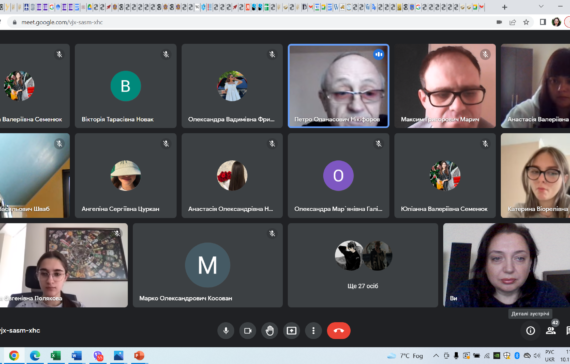Screen dimensions: 570x364
Task: Click name 'Марко Олександрович Косован'
Action: point(185,298)
